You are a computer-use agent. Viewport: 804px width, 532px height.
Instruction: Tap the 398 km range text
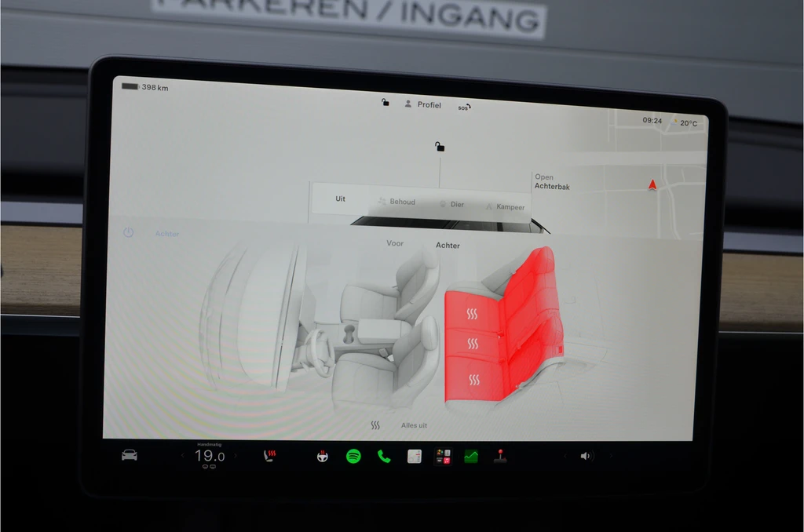click(155, 87)
